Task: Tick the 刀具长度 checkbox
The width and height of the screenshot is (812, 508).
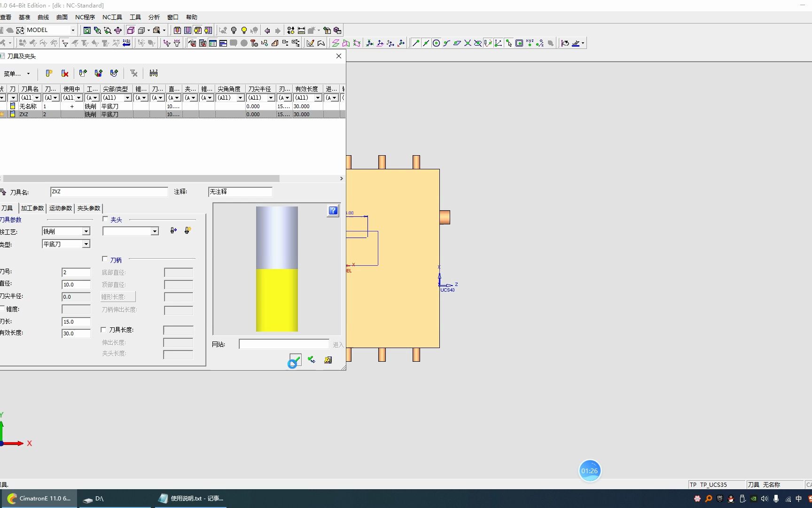Action: [x=104, y=330]
